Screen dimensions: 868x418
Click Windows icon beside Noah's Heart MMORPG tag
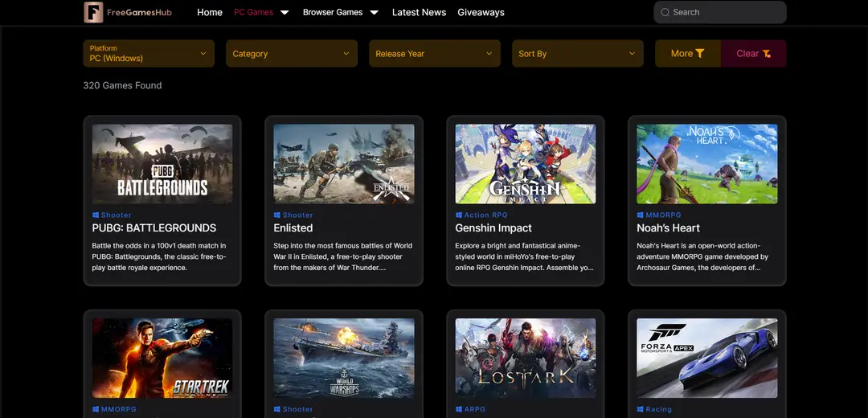click(640, 215)
